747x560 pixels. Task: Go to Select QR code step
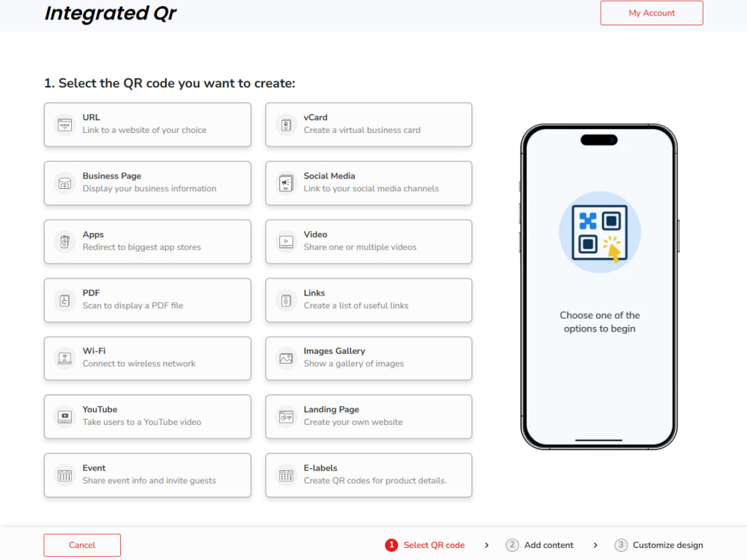(434, 545)
